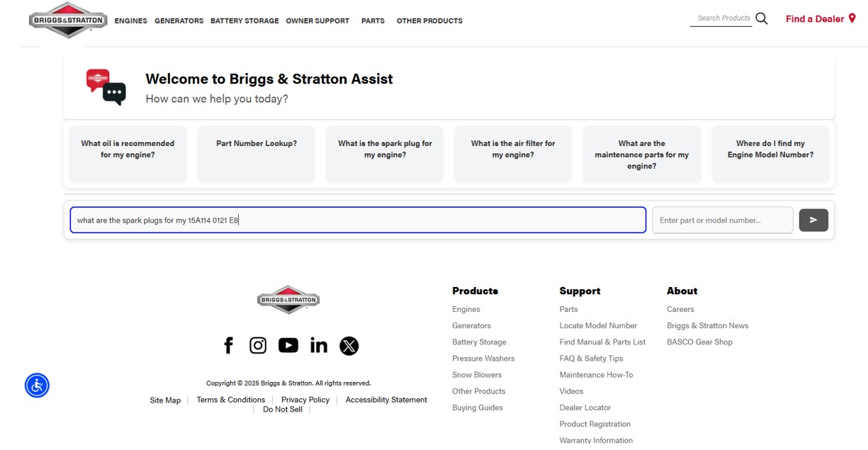Open the YouTube icon in the footer

288,345
